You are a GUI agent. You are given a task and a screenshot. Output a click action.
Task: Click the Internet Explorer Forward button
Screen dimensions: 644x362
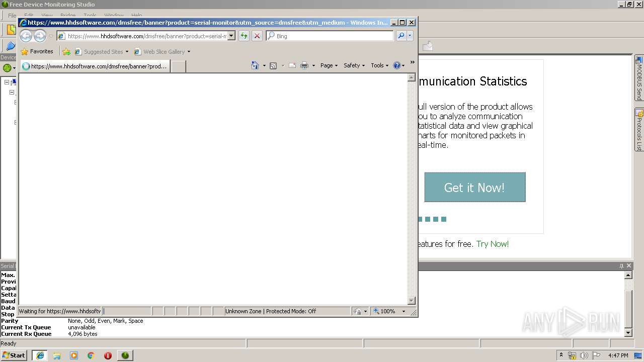coord(40,36)
